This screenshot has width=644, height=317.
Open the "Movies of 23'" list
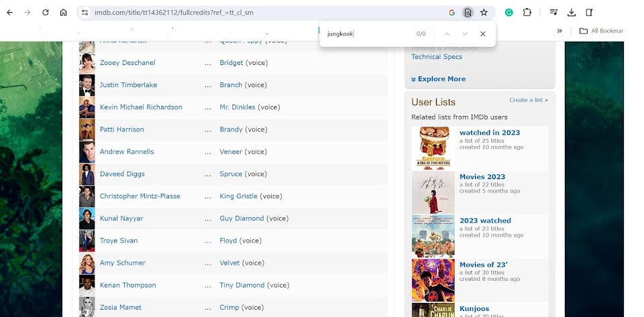[484, 265]
